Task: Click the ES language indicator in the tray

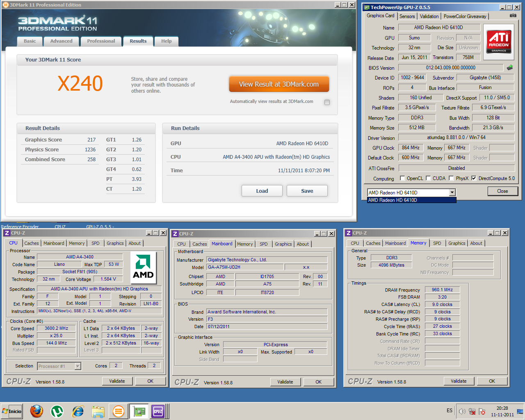Action: 450,411
